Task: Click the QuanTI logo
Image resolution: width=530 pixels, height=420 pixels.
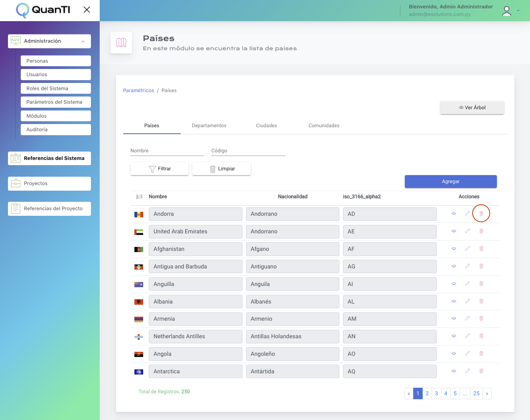Action: (43, 10)
